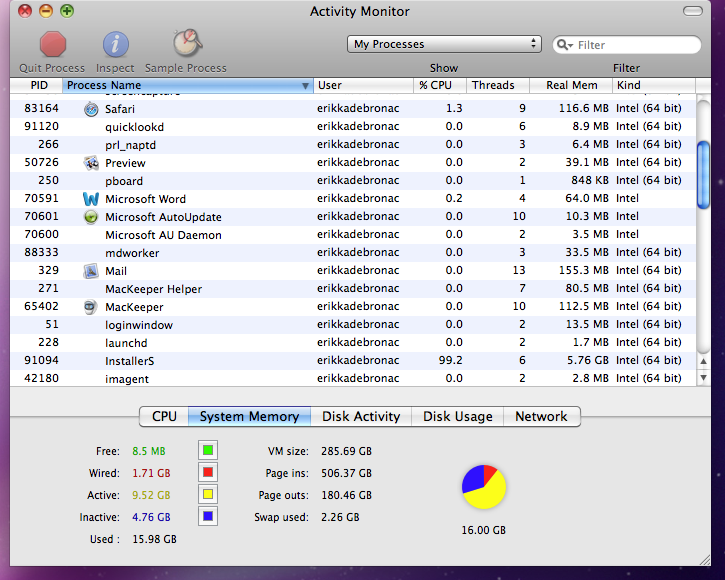Open the Disk Activity tab
The height and width of the screenshot is (580, 725).
[361, 416]
